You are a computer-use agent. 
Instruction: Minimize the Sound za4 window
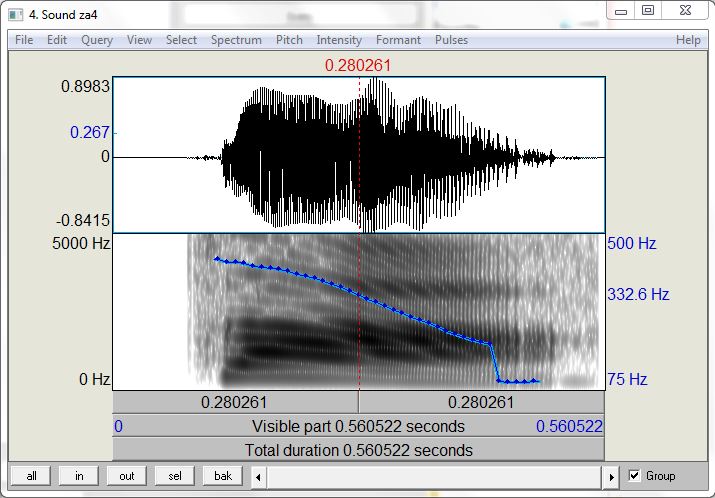pyautogui.click(x=621, y=11)
